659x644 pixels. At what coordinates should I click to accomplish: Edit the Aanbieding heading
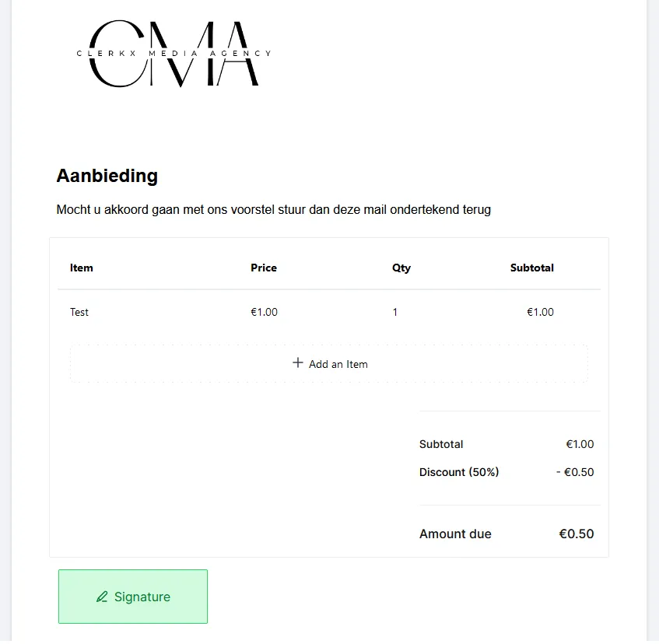point(107,176)
